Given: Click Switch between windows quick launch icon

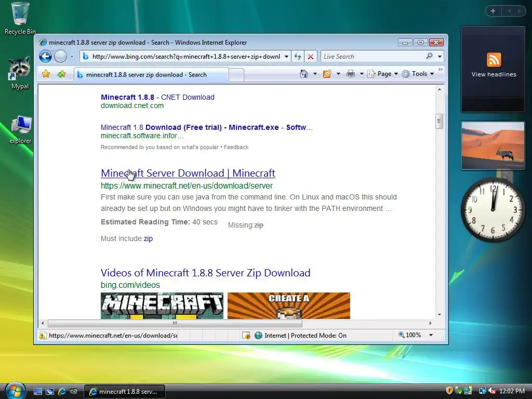Looking at the screenshot, I should click(50, 392).
